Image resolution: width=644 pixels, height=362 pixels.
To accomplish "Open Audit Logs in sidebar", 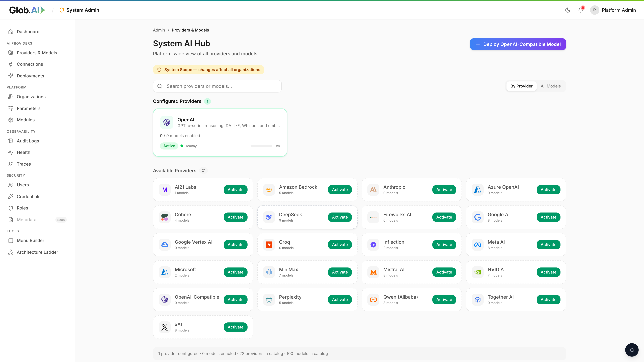I will point(38,141).
